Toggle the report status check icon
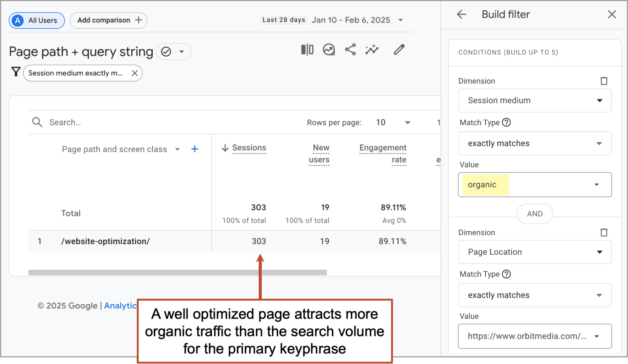Viewport: 628px width, 364px height. 166,52
